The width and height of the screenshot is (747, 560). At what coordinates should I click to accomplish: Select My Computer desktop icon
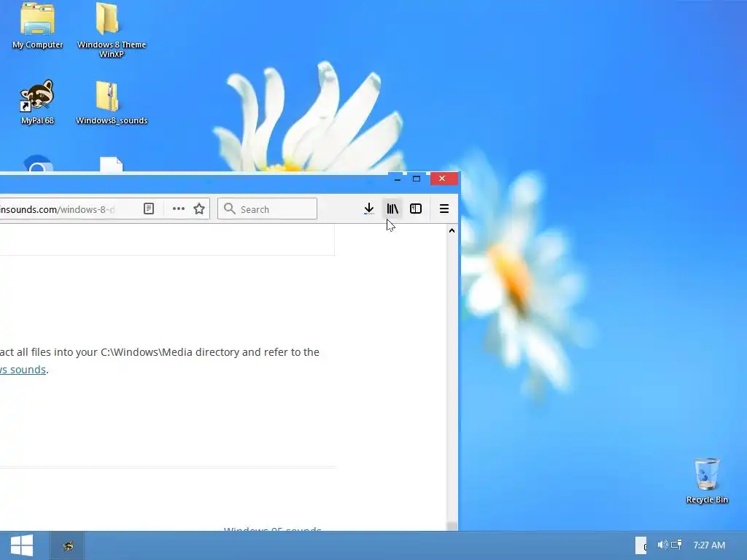(38, 26)
